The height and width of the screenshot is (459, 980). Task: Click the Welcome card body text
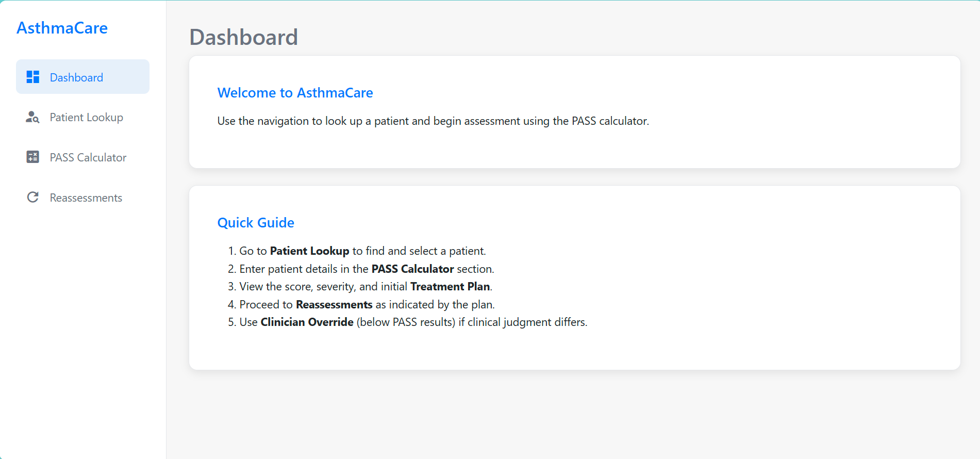tap(433, 121)
